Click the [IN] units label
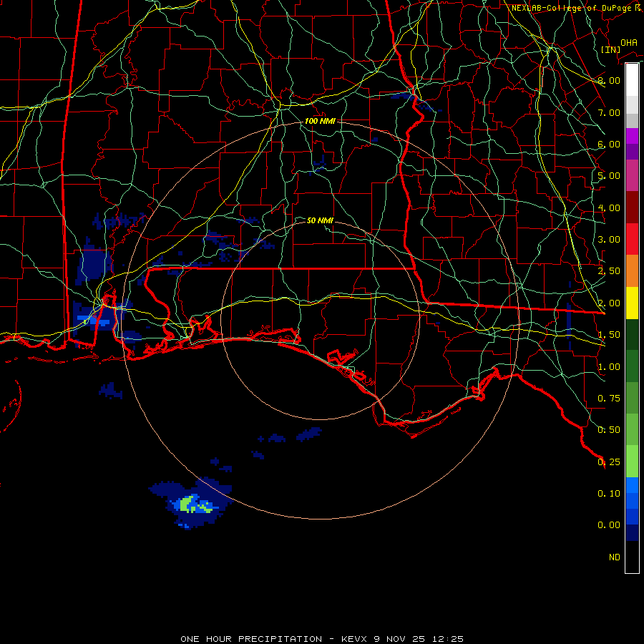The image size is (644, 644). 610,49
